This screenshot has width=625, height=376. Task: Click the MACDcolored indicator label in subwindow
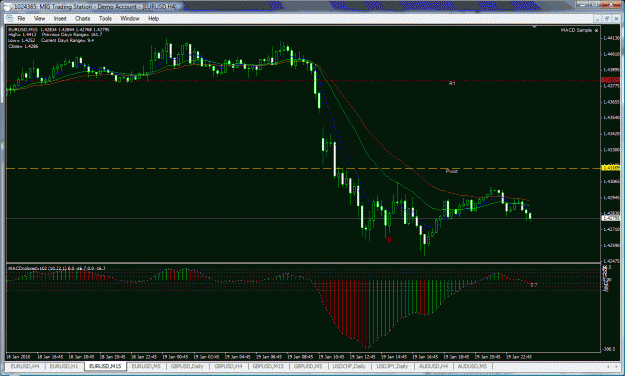tap(57, 268)
